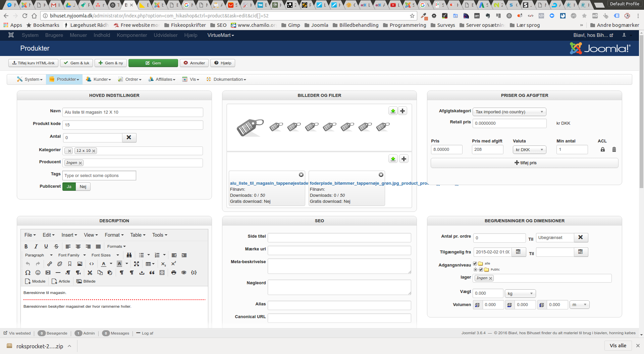Click the Bold formatting icon in the editor
This screenshot has height=354, width=644.
click(26, 246)
